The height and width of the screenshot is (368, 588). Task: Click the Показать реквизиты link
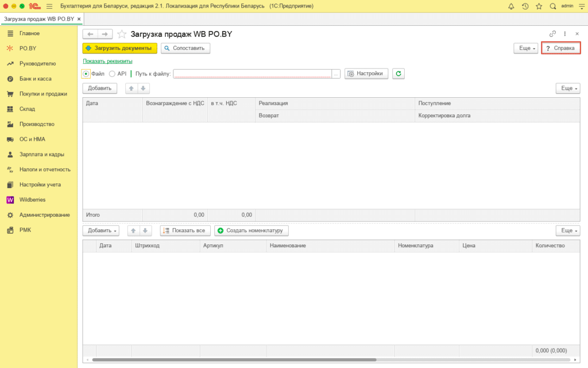point(107,61)
